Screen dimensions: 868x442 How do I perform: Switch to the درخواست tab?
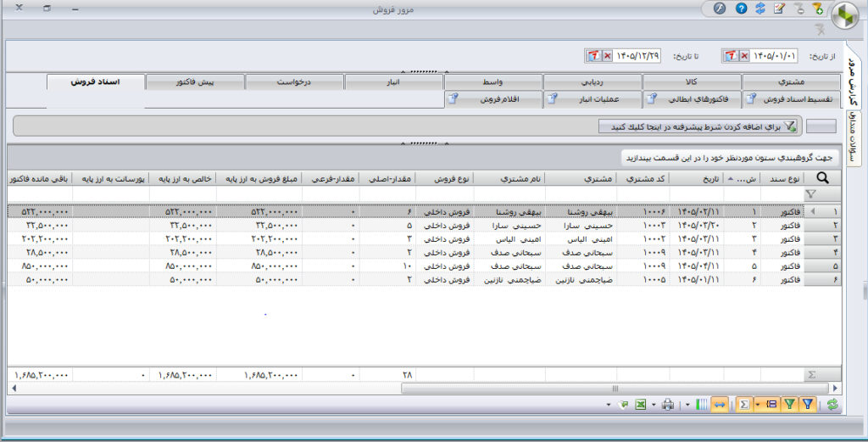294,82
